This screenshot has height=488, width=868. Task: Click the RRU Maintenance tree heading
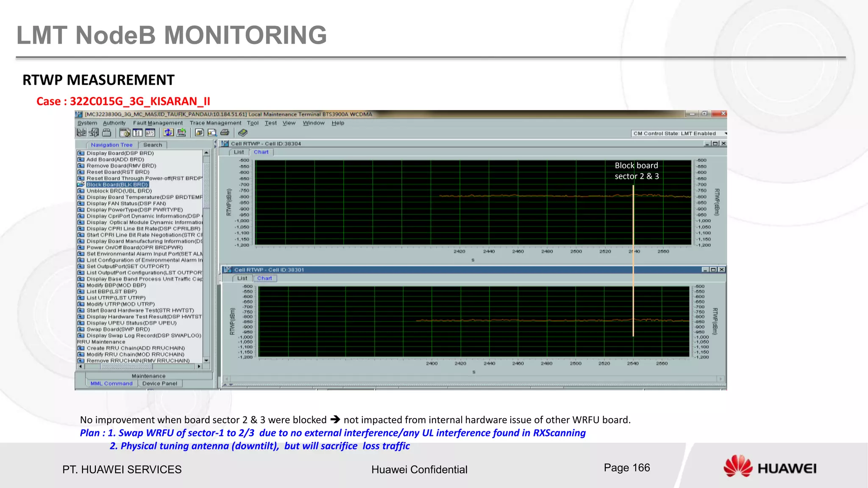pos(101,342)
